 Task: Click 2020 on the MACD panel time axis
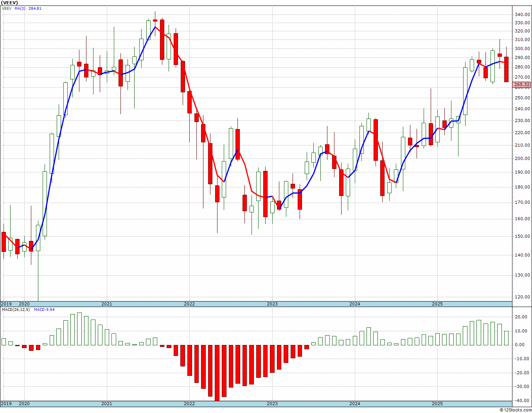coord(24,404)
